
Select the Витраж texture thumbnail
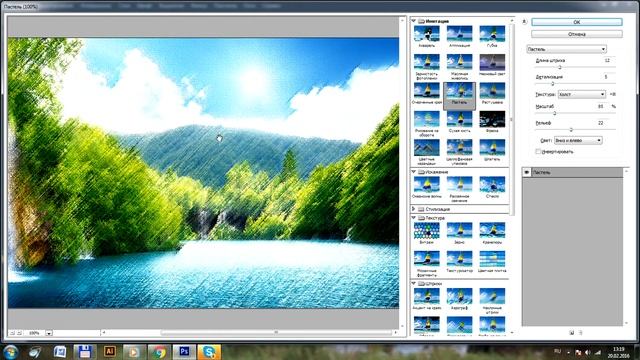427,231
